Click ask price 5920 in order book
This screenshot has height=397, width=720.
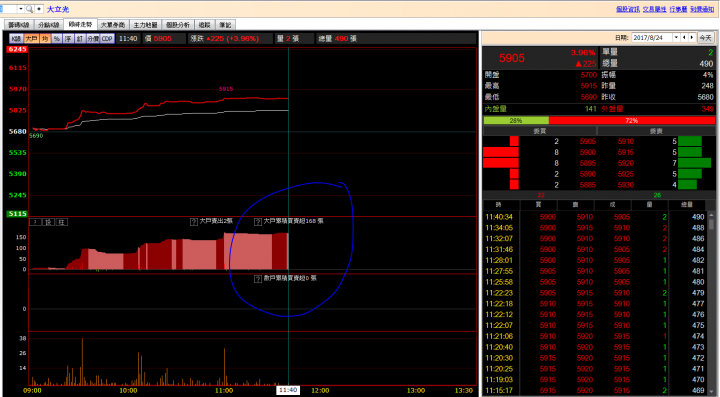point(626,163)
